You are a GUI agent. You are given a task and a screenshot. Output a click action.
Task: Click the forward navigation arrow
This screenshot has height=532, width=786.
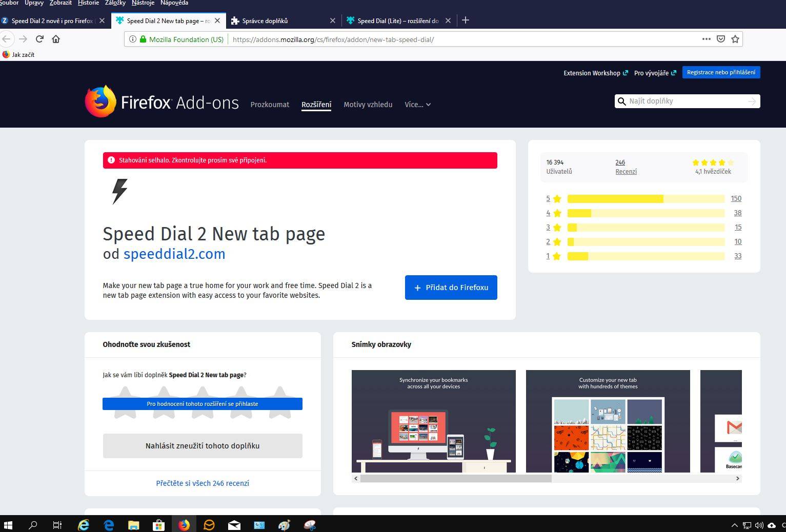point(23,39)
